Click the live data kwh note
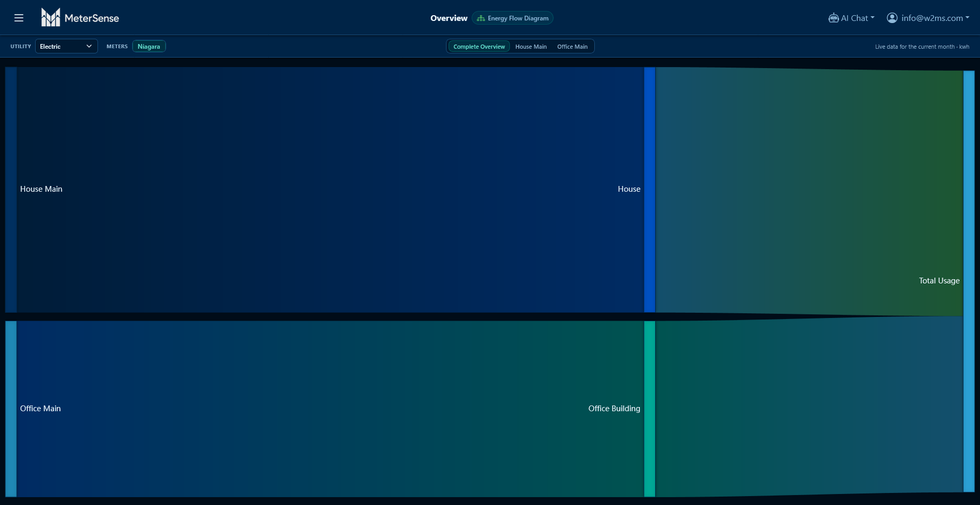 922,47
